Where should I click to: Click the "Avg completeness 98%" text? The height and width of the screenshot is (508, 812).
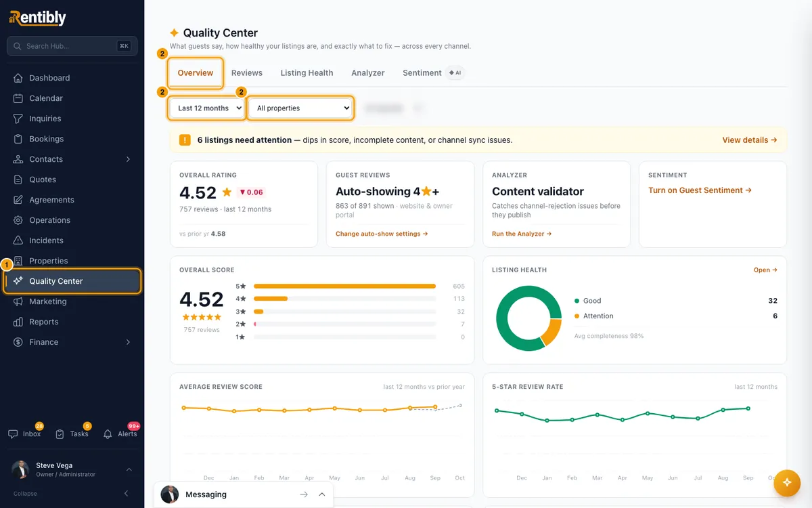click(x=609, y=336)
